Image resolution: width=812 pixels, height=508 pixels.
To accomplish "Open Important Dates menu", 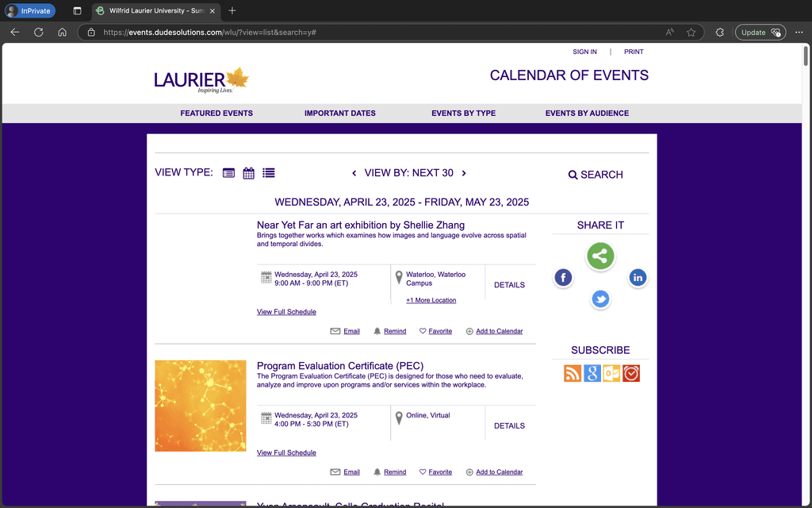I will [339, 113].
